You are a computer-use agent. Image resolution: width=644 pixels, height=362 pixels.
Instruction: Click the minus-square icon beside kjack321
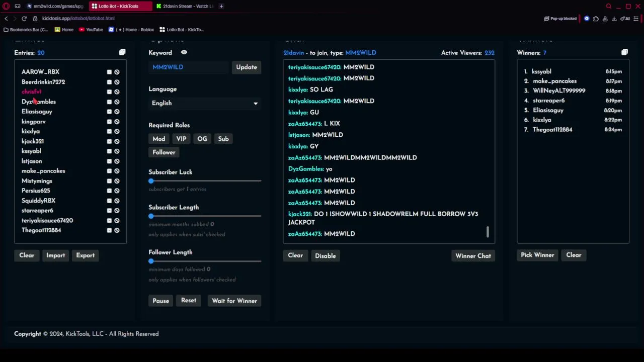pyautogui.click(x=109, y=141)
